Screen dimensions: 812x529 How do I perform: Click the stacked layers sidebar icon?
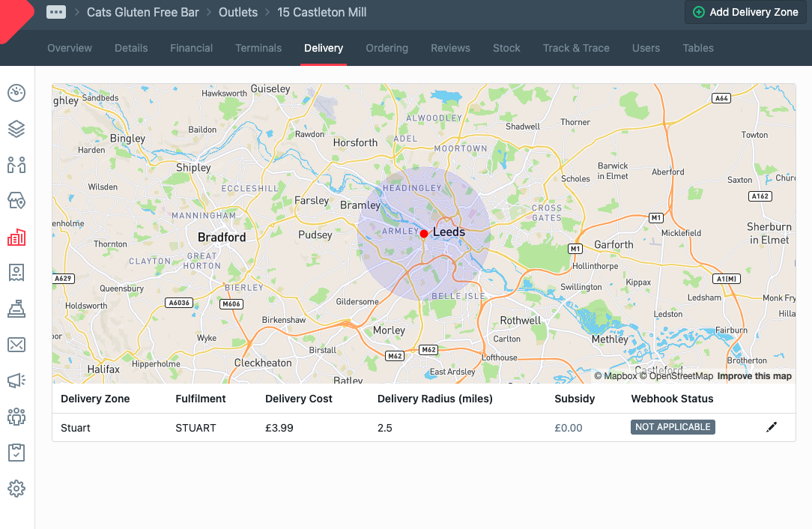16,129
